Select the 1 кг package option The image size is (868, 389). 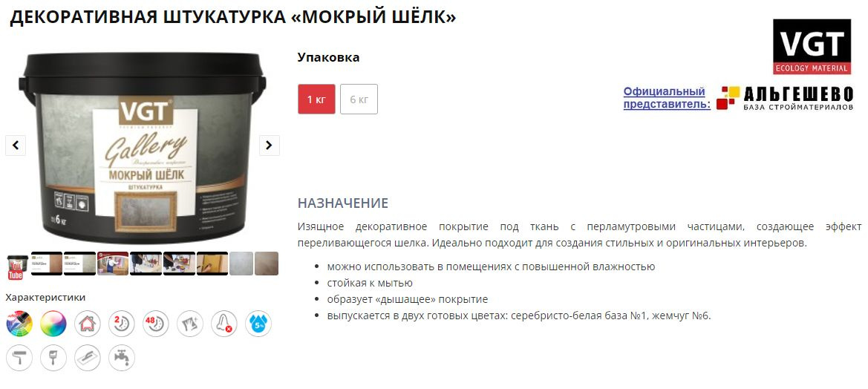click(x=316, y=99)
